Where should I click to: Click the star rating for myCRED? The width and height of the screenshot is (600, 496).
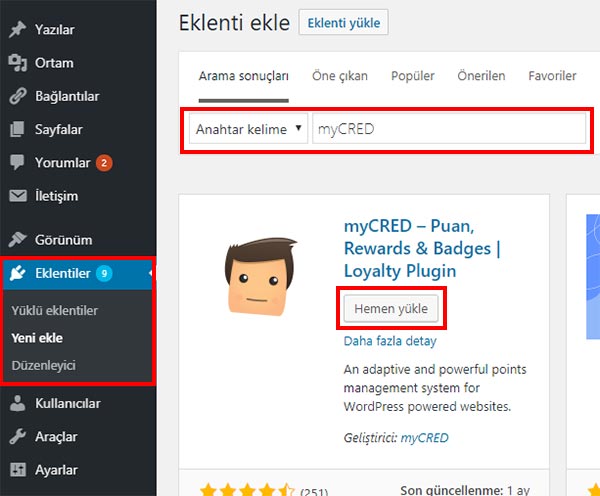coord(246,490)
